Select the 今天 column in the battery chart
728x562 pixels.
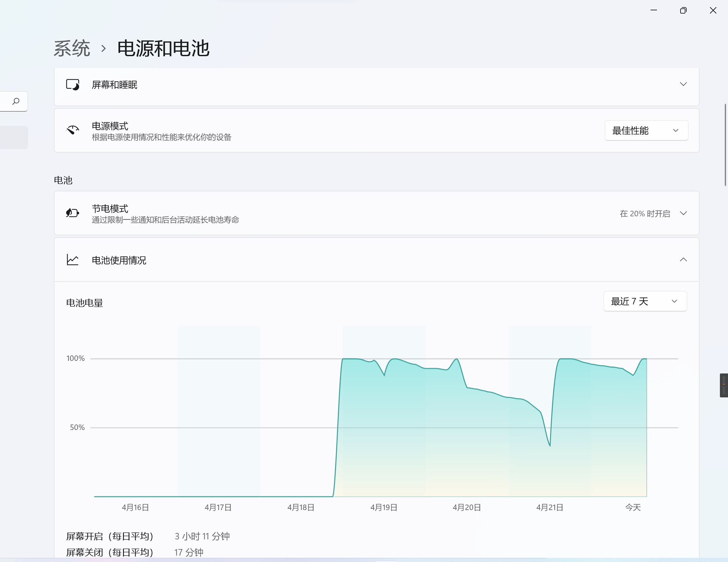tap(633, 417)
